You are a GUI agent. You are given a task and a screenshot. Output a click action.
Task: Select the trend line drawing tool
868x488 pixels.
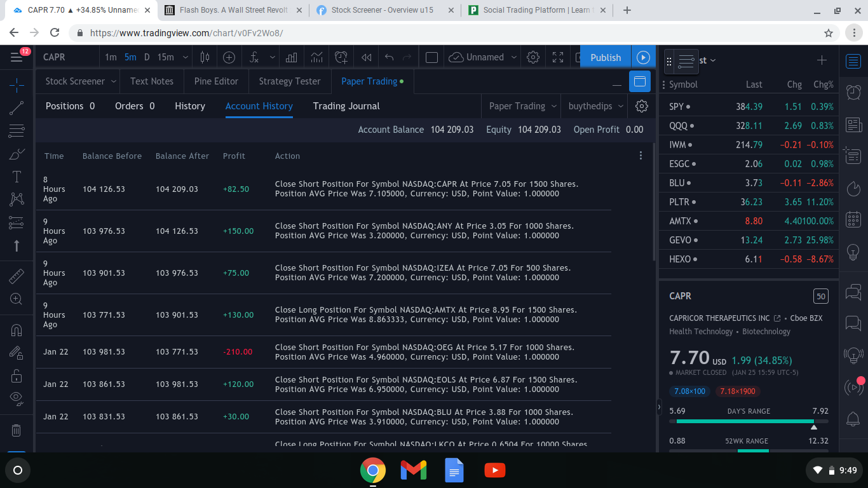click(17, 108)
